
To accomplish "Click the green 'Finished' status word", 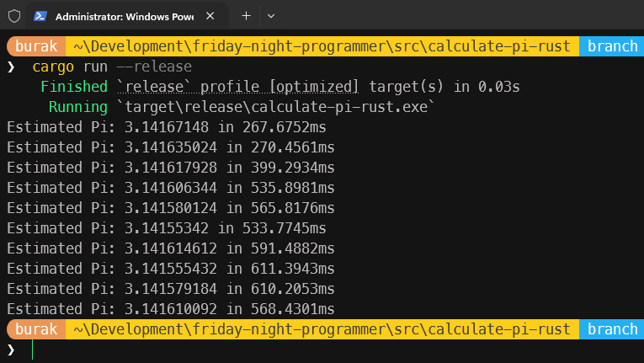I will pos(73,87).
